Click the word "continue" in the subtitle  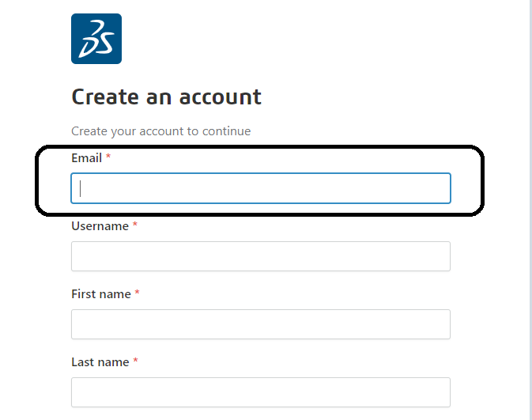pyautogui.click(x=226, y=131)
